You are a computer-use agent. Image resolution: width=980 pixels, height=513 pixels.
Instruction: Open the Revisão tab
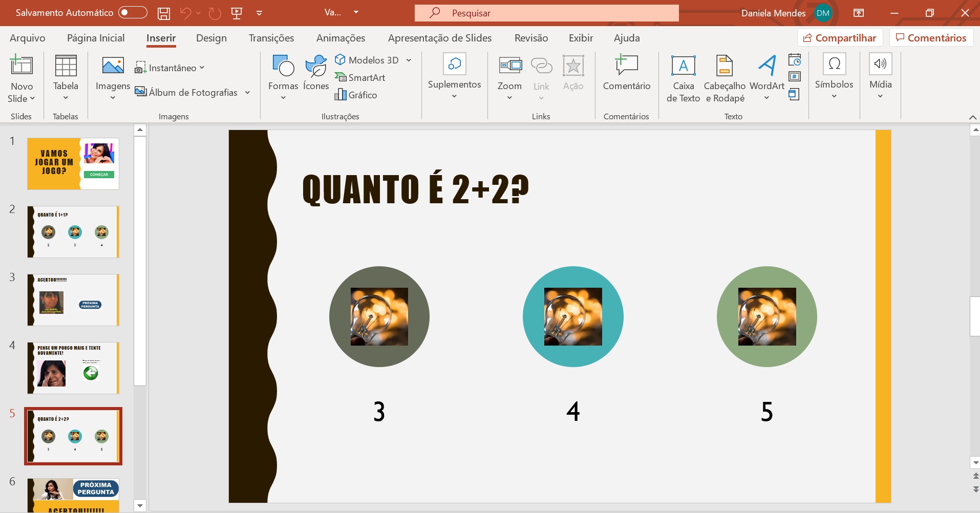[x=531, y=38]
